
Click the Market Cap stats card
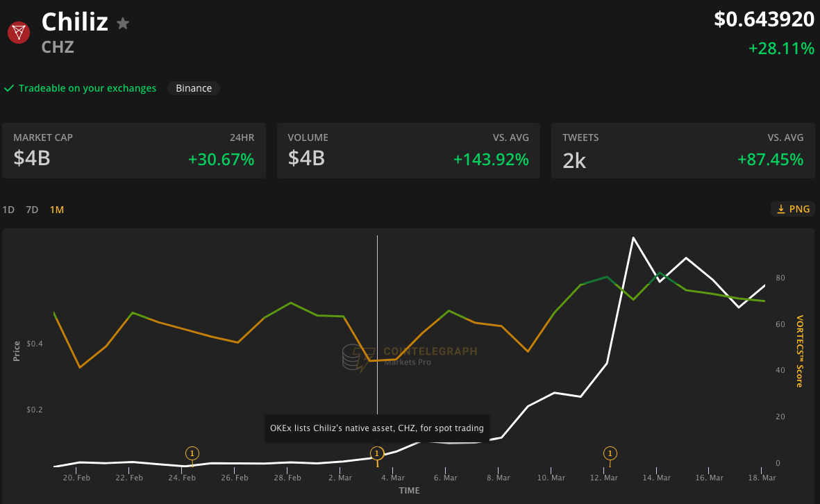point(134,151)
